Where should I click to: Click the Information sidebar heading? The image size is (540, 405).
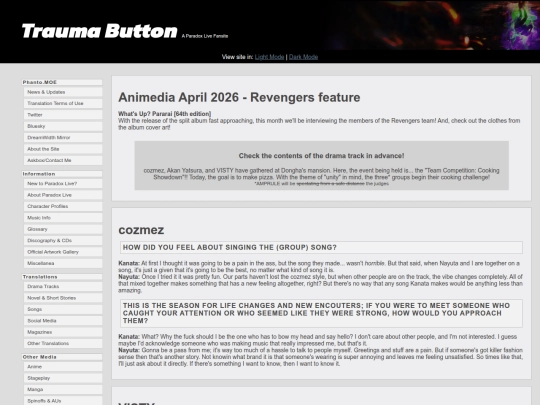(62, 174)
